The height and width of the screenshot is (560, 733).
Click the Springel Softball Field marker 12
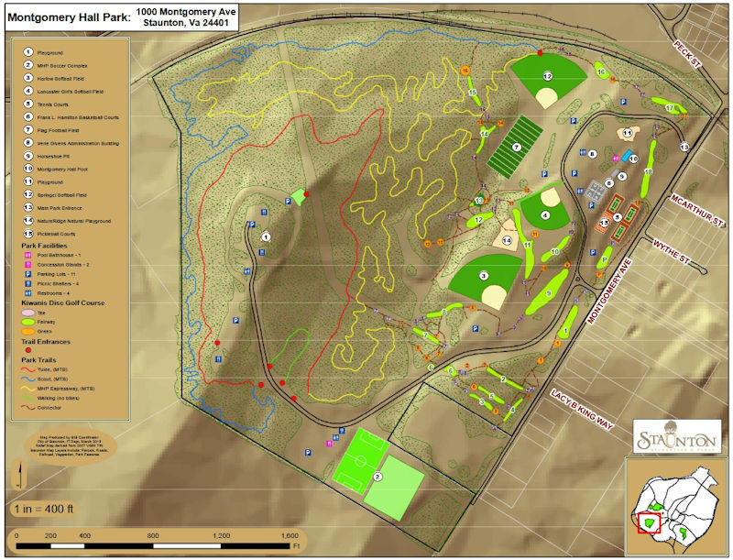[x=547, y=76]
